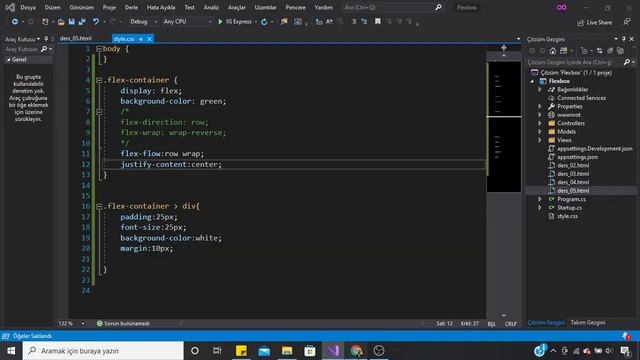
Task: Open notifications icon in the blue status bar
Action: [626, 336]
